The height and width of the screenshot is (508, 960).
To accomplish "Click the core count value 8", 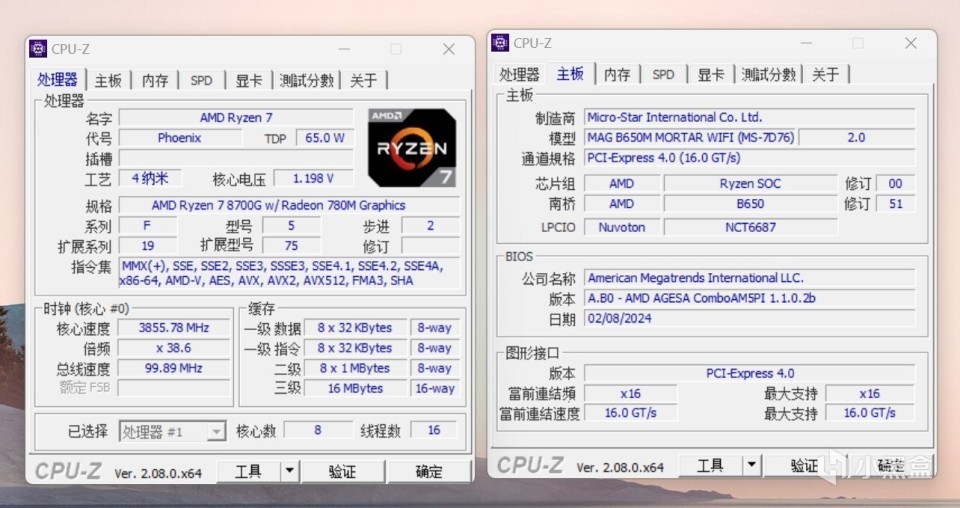I will pos(318,430).
